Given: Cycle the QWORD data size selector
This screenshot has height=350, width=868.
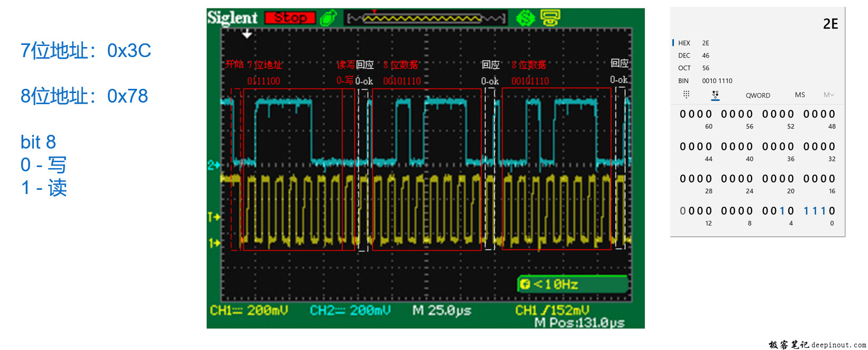Looking at the screenshot, I should coord(758,96).
